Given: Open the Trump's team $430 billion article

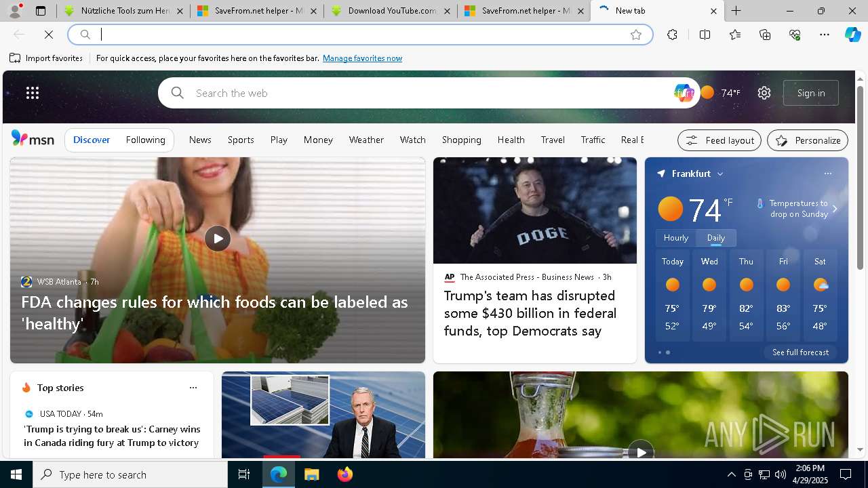Looking at the screenshot, I should tap(530, 313).
